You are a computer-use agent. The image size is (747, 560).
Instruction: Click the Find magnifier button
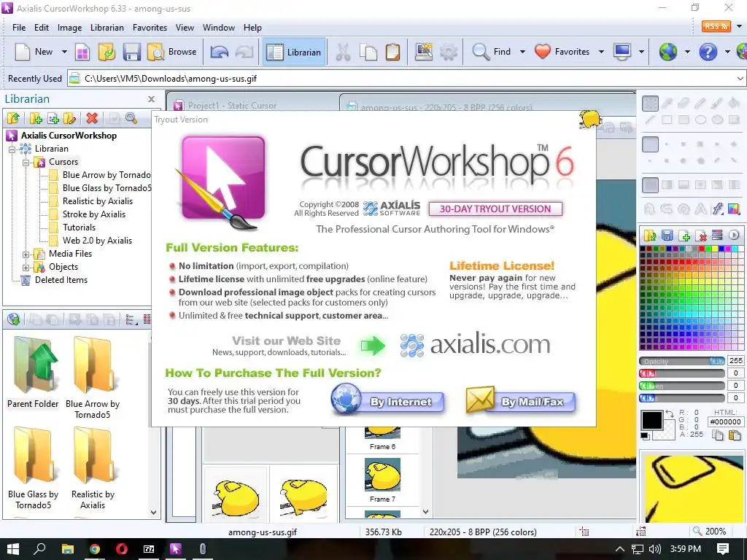(x=491, y=52)
